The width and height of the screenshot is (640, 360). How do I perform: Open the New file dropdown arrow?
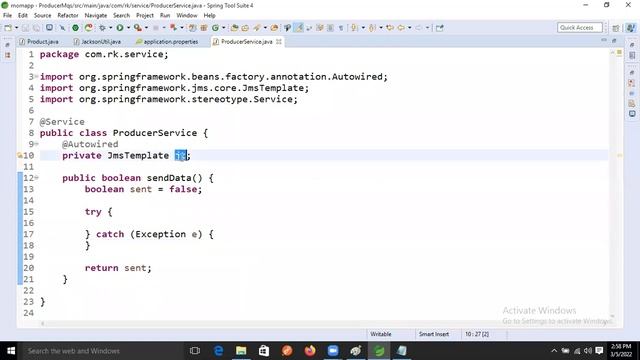(16, 28)
